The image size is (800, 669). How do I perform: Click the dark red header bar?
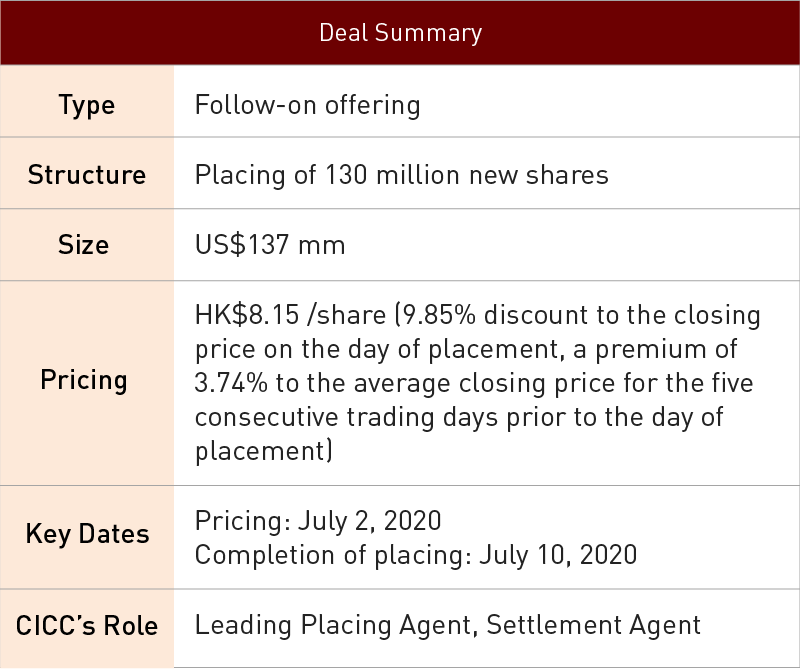(650, 33)
